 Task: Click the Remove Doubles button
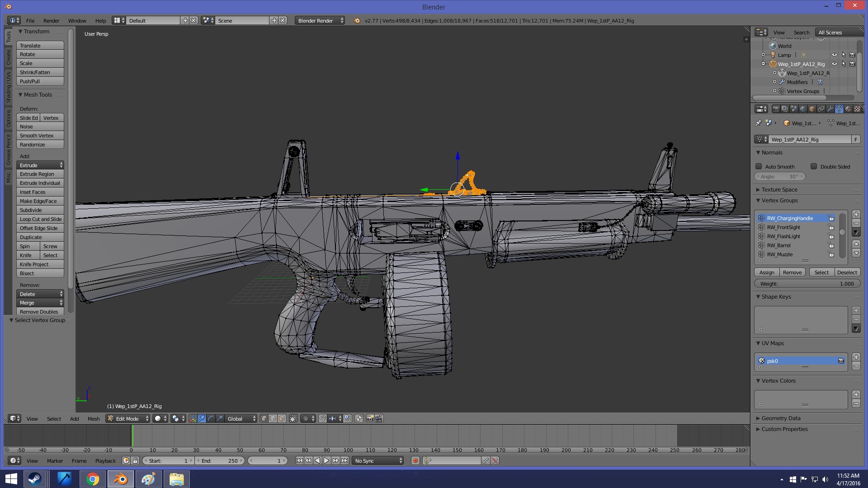click(39, 312)
